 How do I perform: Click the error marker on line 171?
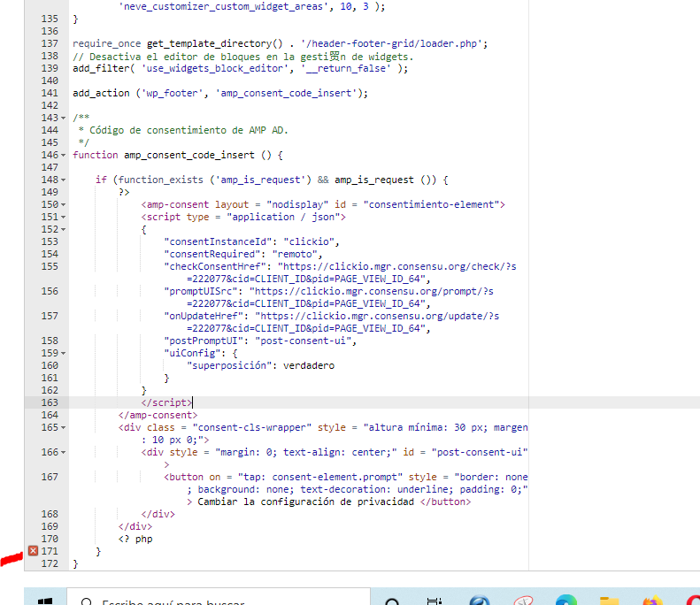[33, 551]
